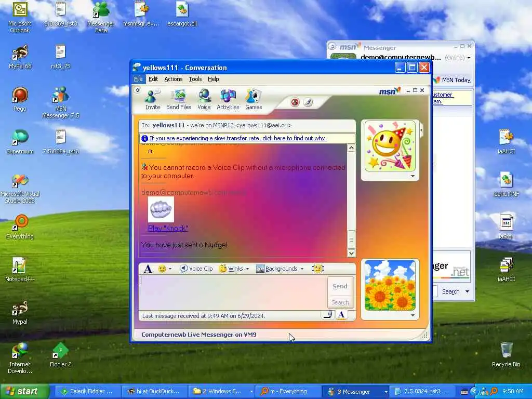532x399 pixels.
Task: Open the Tools menu
Action: tap(195, 79)
